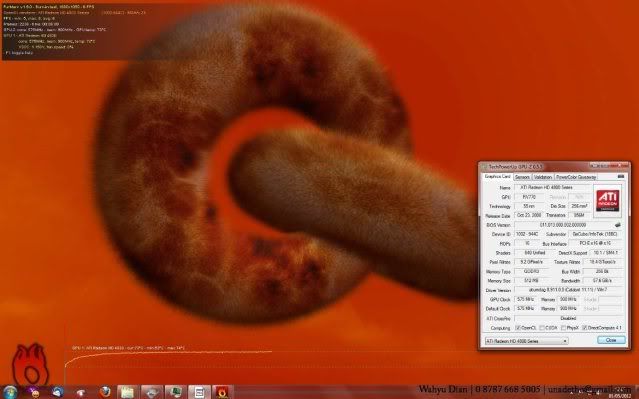Open the PowerColor Giveaway tab
Viewport: 639px width, 399px height.
tap(575, 177)
